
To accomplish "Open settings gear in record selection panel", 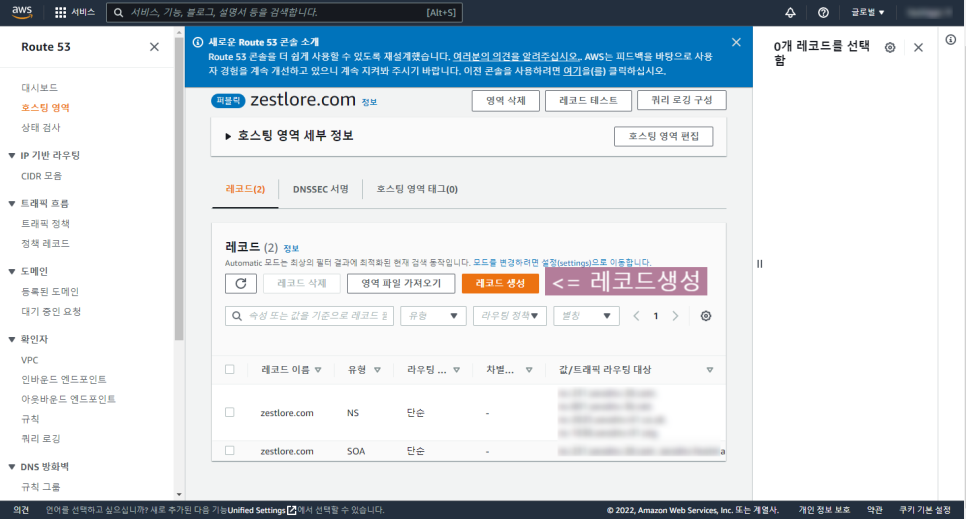I will 890,47.
